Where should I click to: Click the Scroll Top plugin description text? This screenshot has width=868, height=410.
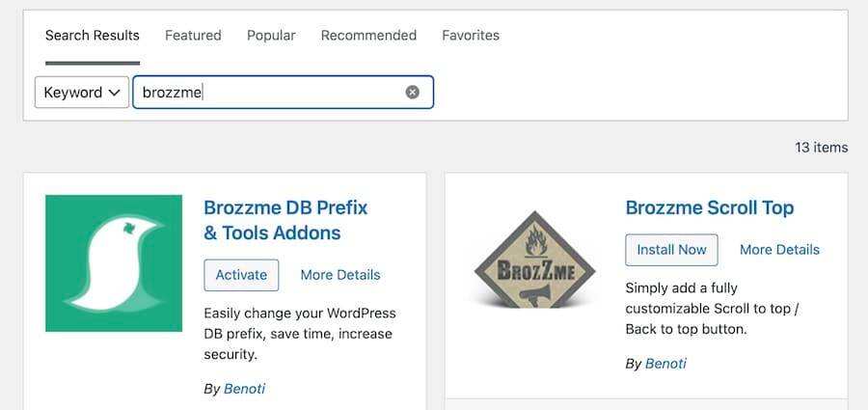point(712,309)
